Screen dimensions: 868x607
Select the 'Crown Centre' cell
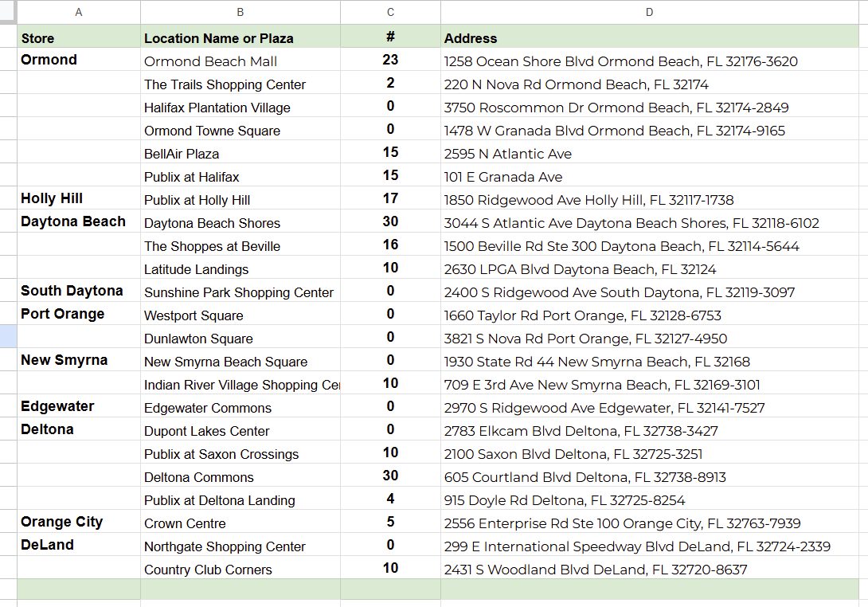[240, 522]
